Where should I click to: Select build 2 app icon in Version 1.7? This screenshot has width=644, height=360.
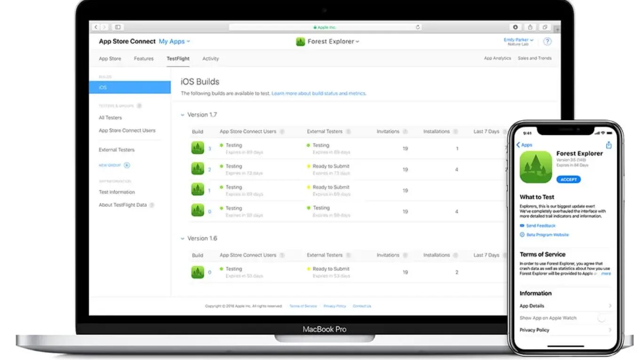[198, 169]
